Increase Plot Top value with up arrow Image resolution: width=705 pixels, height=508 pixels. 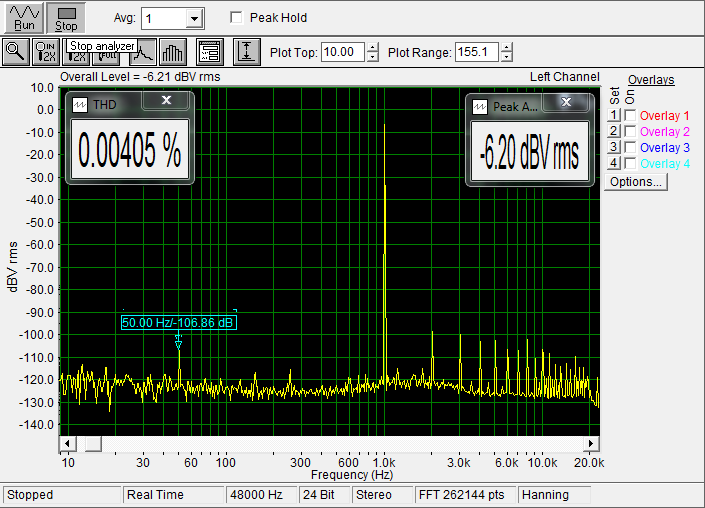[372, 47]
